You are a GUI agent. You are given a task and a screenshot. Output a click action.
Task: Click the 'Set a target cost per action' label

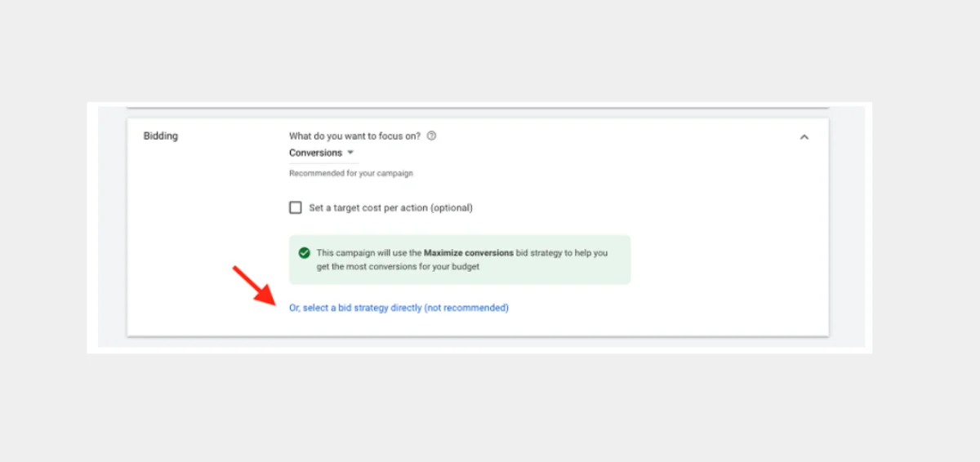point(390,207)
